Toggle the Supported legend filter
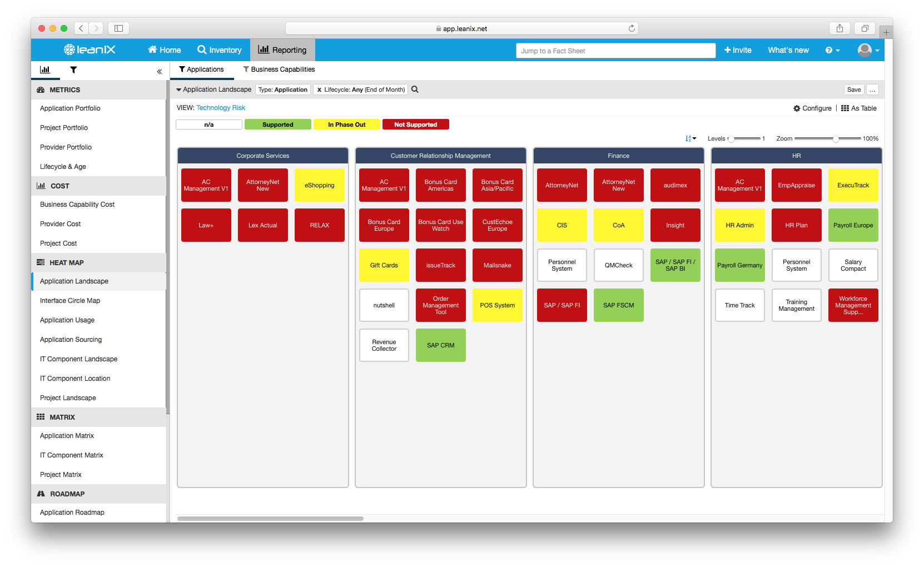This screenshot has width=924, height=567. coord(277,124)
